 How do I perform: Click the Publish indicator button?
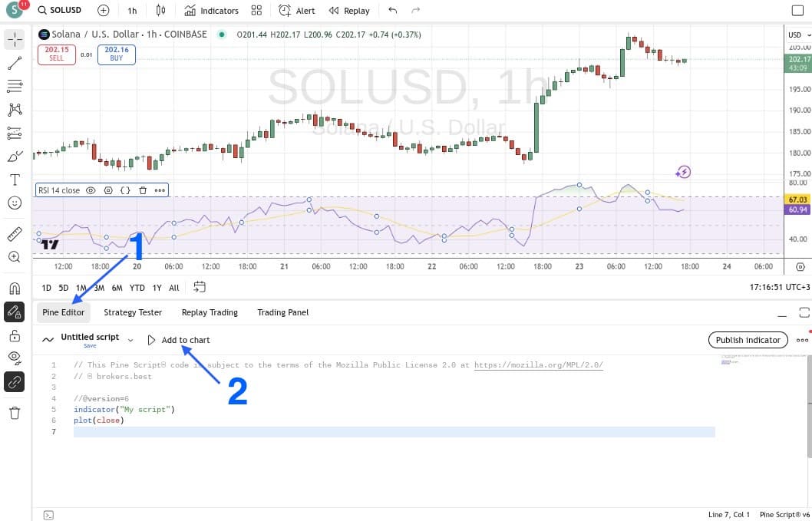click(x=748, y=340)
